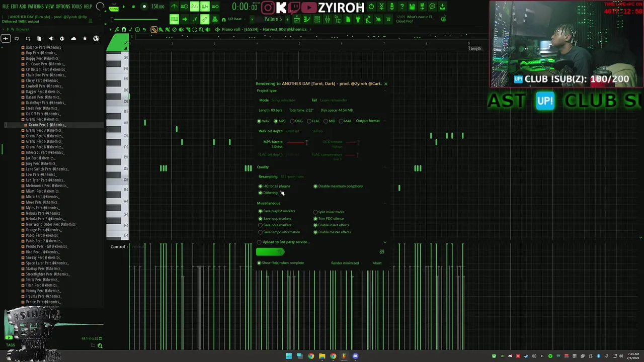Image resolution: width=644 pixels, height=362 pixels.
Task: Enable the FLAC output format option
Action: tap(314, 121)
